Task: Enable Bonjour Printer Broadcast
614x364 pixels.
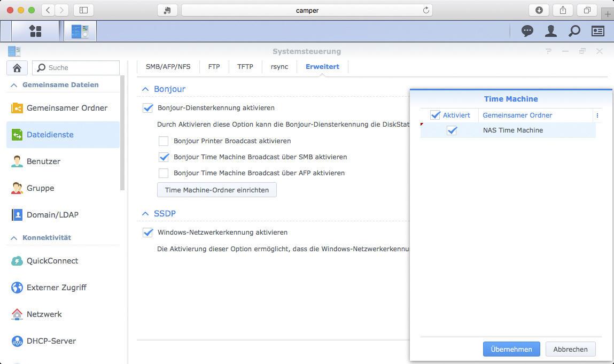Action: (164, 141)
